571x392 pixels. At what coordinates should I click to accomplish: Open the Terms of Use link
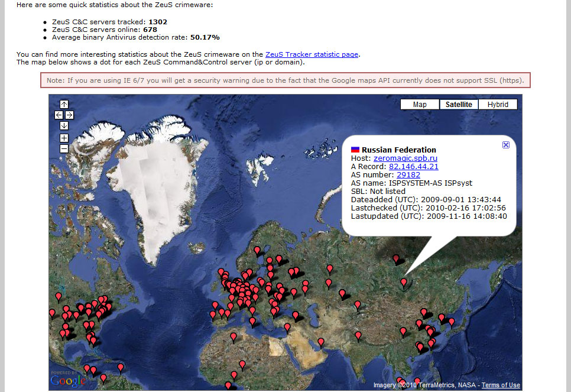point(501,385)
